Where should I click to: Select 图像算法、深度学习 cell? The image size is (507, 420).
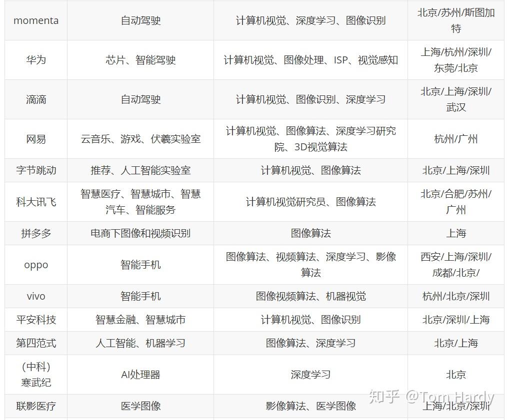point(310,343)
